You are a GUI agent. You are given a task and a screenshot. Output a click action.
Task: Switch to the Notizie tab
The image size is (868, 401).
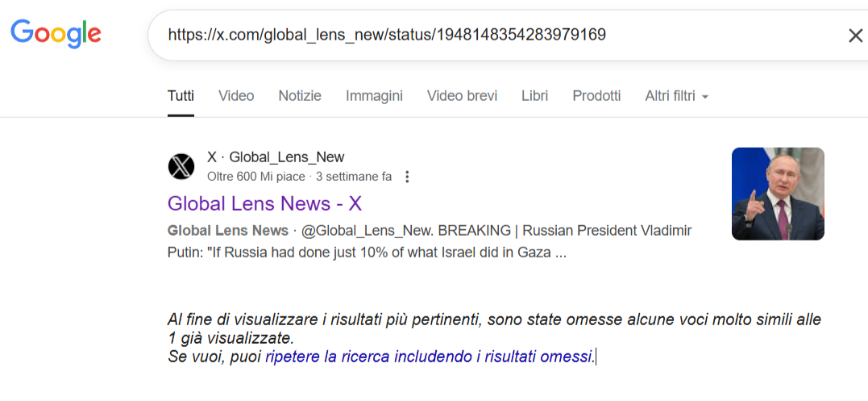pos(300,96)
